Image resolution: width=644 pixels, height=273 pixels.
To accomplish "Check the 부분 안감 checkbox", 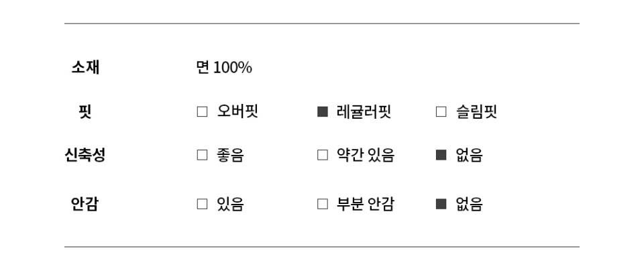I will coord(323,205).
